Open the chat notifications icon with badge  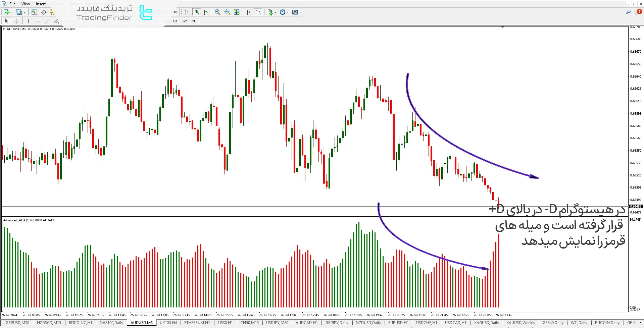[x=638, y=12]
